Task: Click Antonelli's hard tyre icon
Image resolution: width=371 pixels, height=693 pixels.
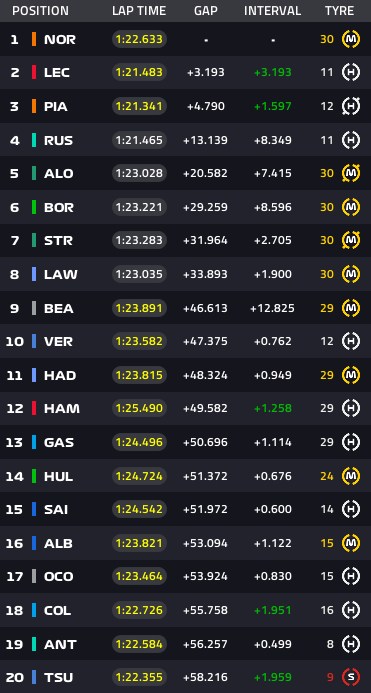Action: click(x=351, y=644)
